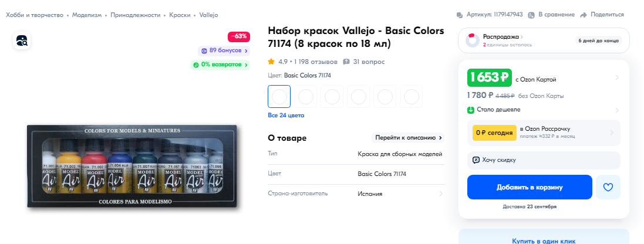This screenshot has height=244, width=644.
Task: Add product to favorites with heart icon
Action: pos(608,188)
